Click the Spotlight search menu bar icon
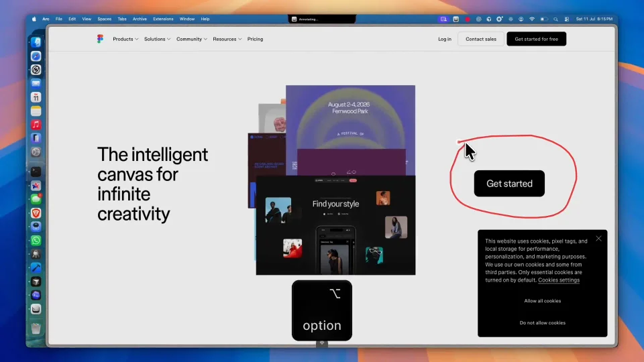This screenshot has height=362, width=644. tap(555, 19)
